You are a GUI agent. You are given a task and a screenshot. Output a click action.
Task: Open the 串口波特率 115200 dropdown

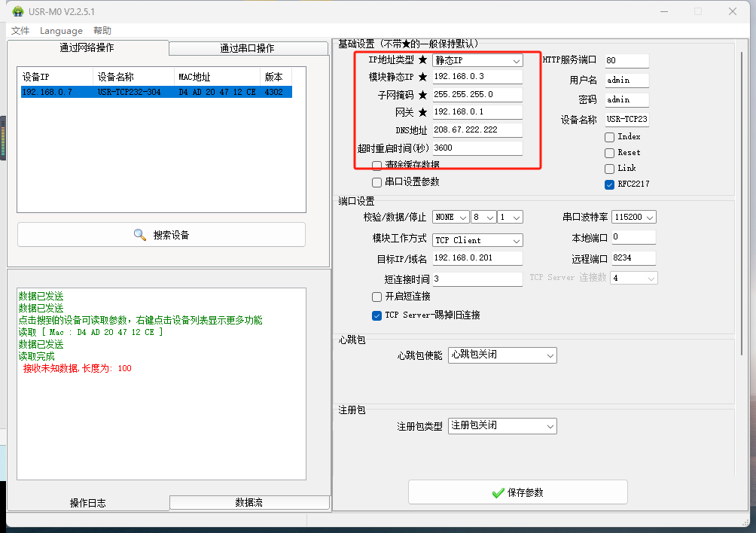coord(633,217)
